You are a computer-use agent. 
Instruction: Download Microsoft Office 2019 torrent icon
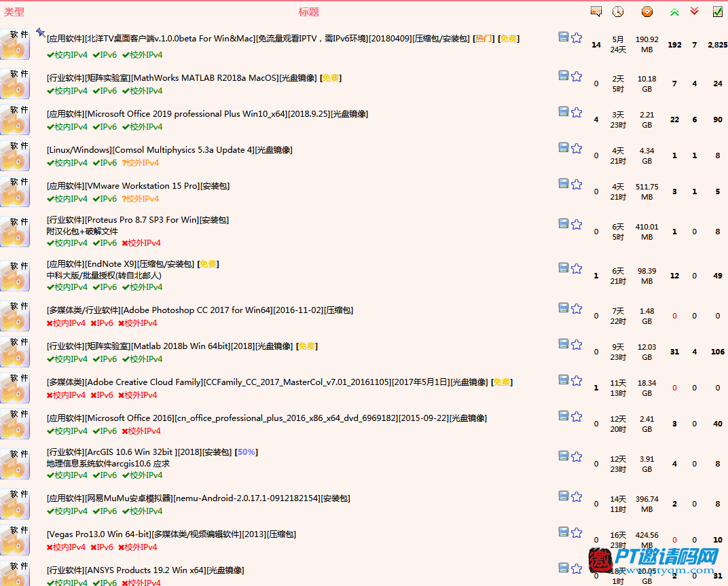563,111
